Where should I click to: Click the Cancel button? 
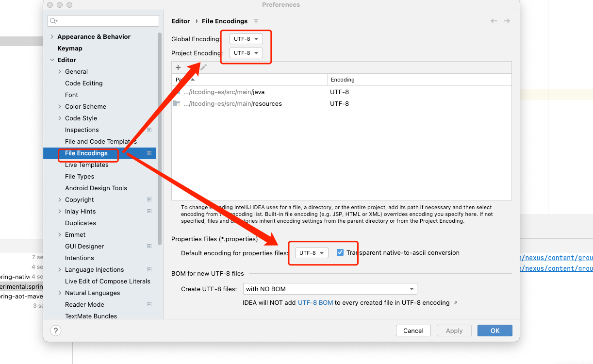[x=413, y=331]
